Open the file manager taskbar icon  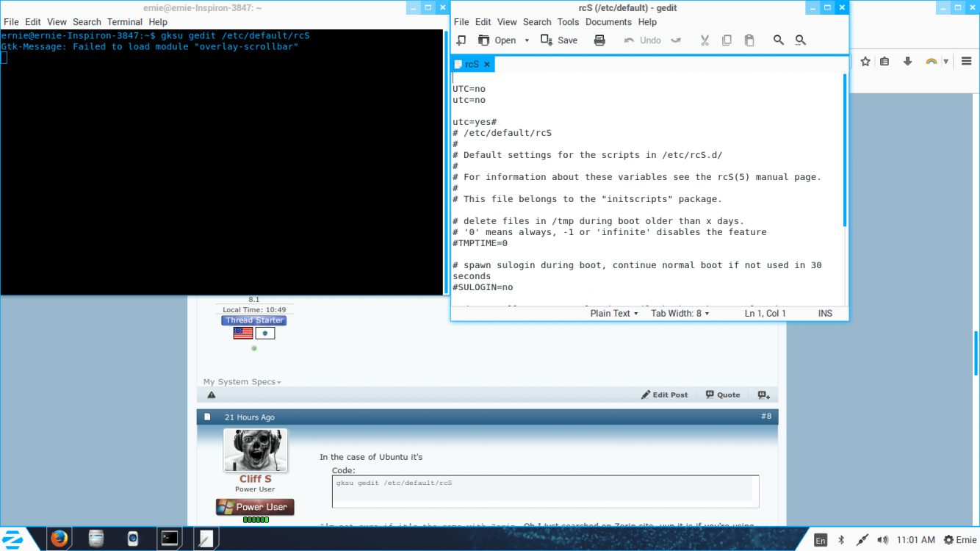96,539
